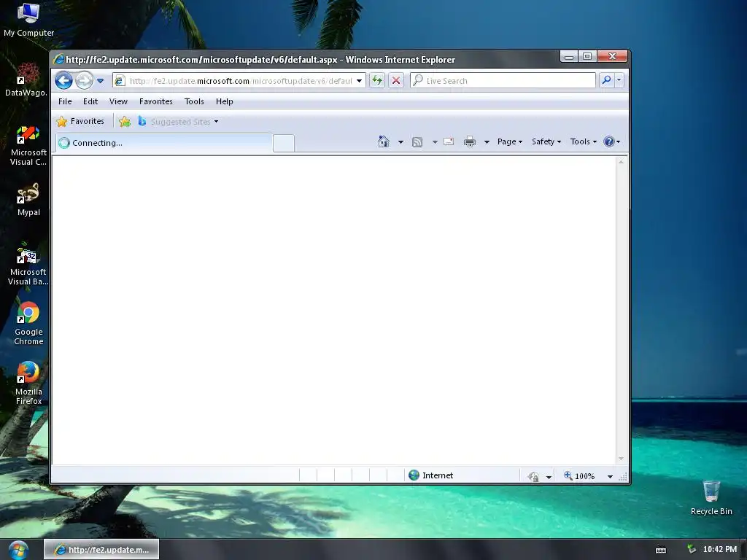Click the Internet Explorer taskbar button

(101, 550)
